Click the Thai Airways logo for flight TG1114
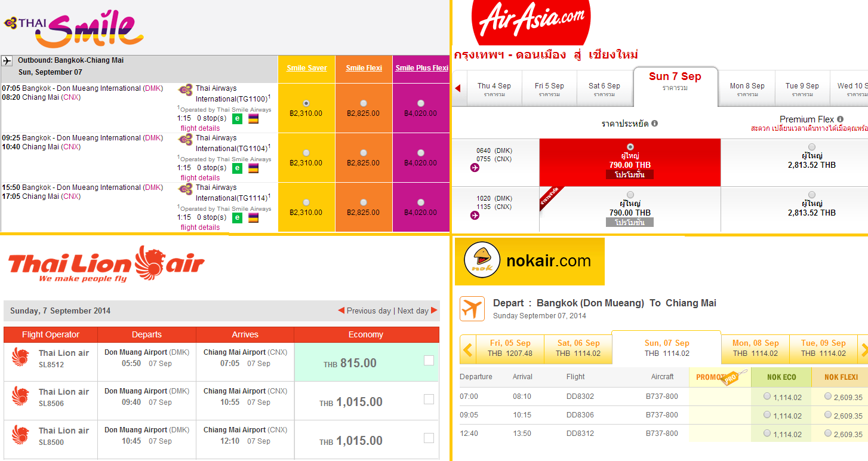The image size is (868, 461). tap(186, 188)
